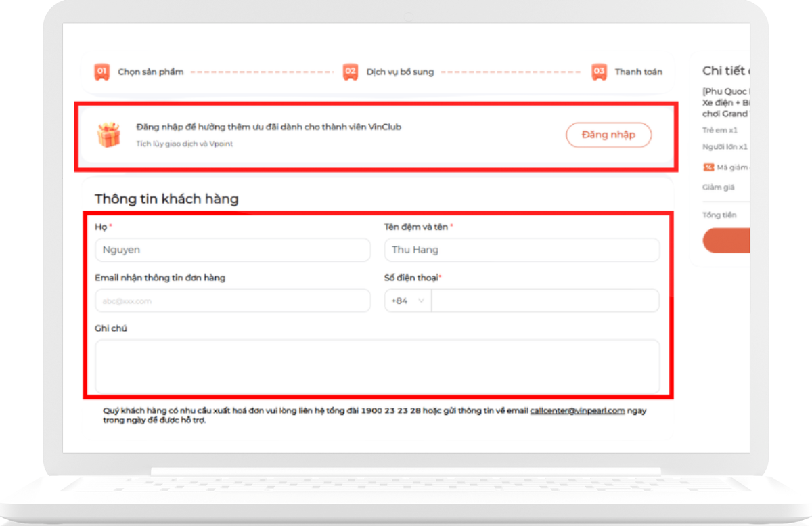Focus the Số điện thoại number field
812x526 pixels.
click(545, 301)
